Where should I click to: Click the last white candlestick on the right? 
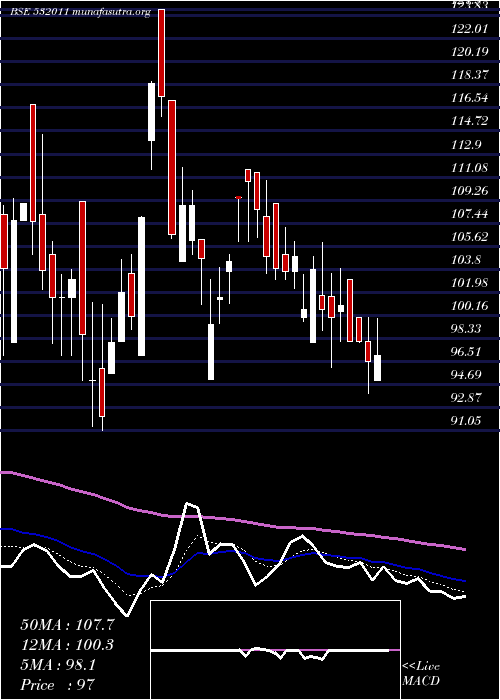[x=377, y=368]
